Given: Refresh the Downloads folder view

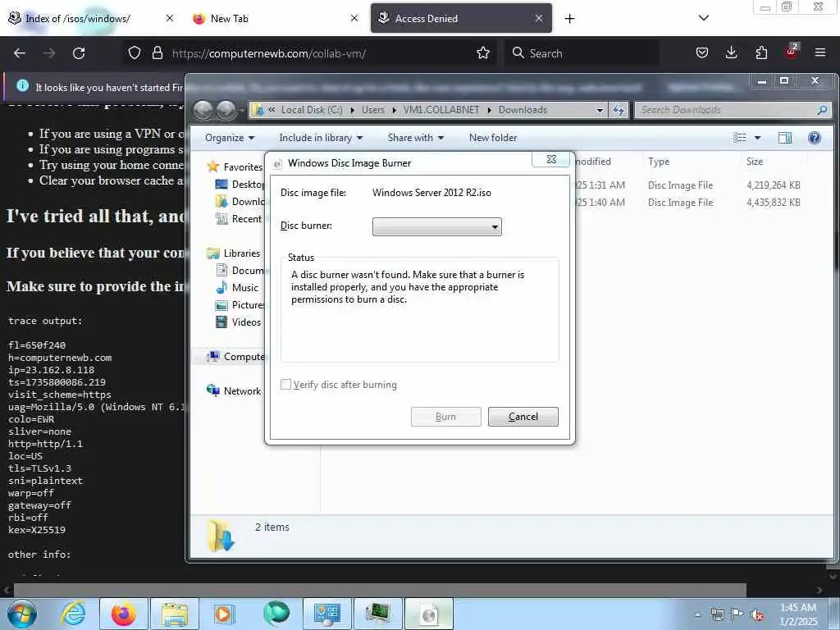Looking at the screenshot, I should click(619, 110).
